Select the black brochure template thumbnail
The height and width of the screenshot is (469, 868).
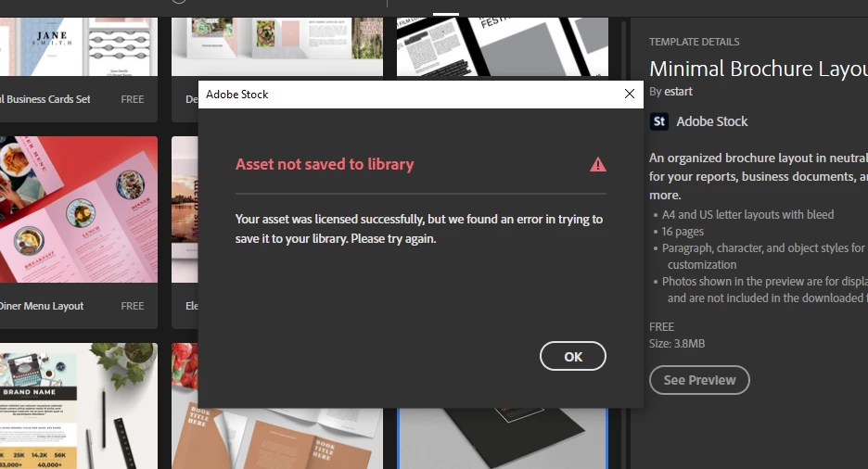pos(502,439)
